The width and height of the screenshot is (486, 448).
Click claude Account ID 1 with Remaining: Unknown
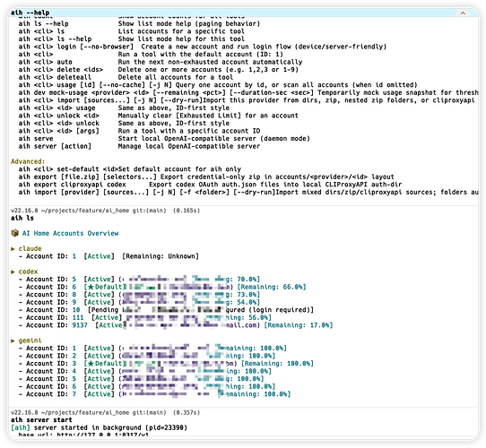pos(108,256)
